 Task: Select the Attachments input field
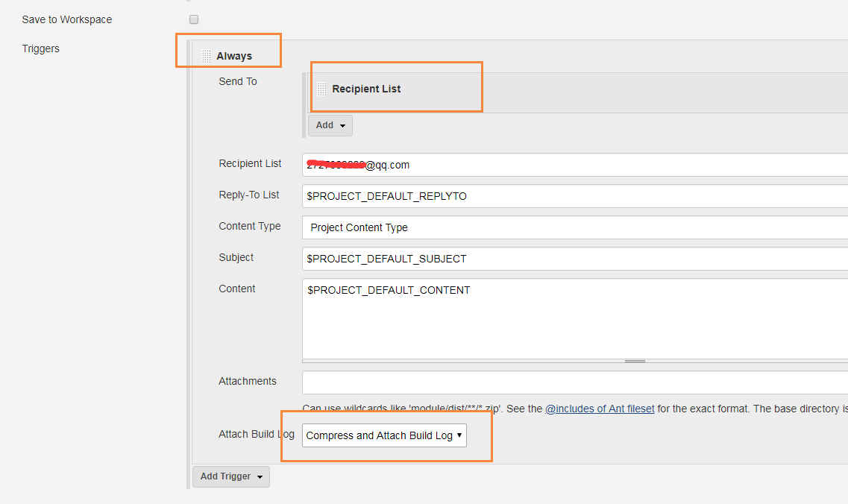(x=574, y=382)
